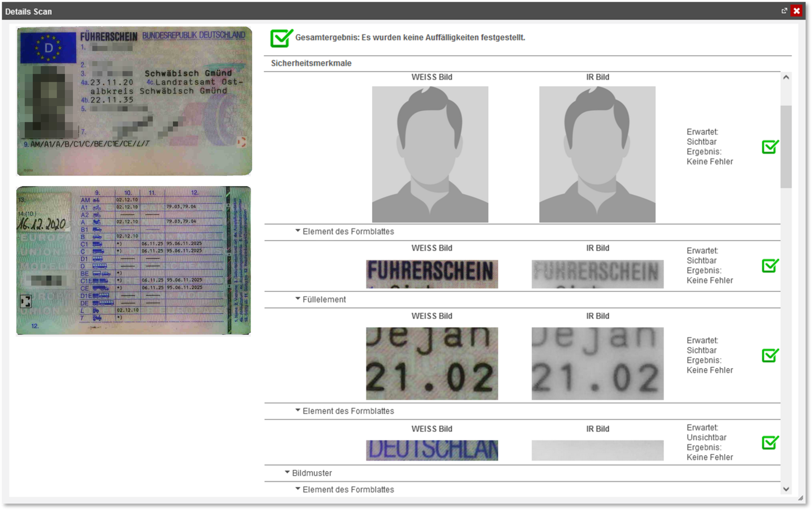View the IR portrait image
The image size is (812, 510).
point(597,154)
